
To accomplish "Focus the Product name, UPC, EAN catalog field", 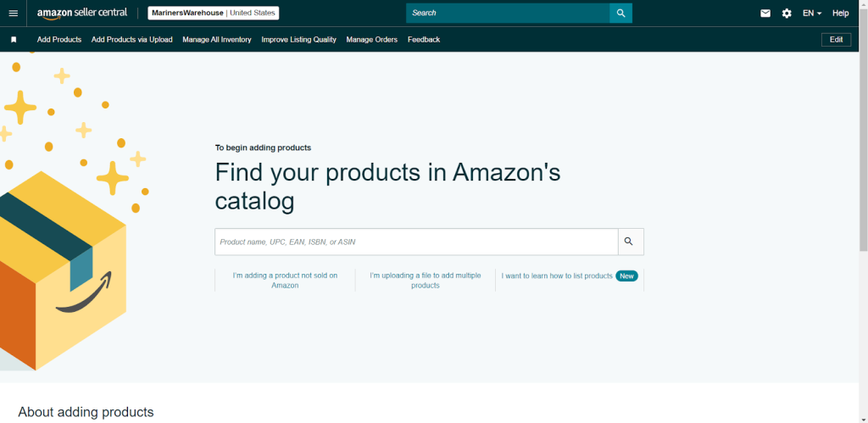I will [x=416, y=242].
